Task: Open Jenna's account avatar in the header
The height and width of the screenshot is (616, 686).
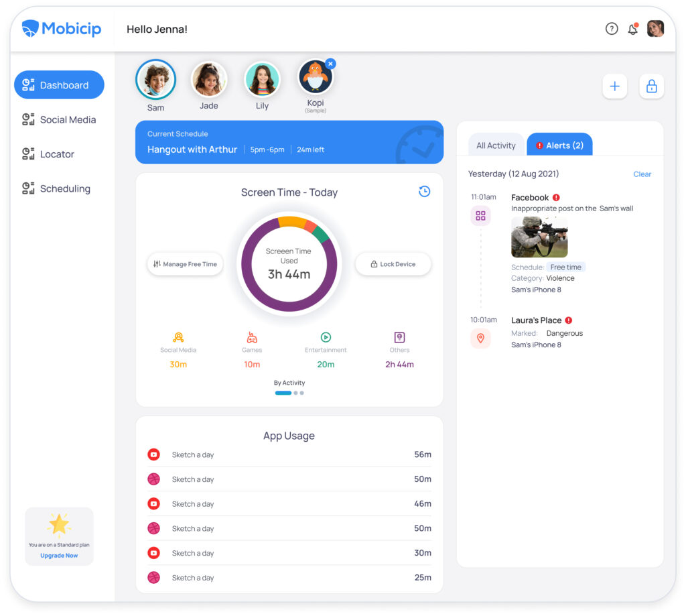Action: (655, 29)
